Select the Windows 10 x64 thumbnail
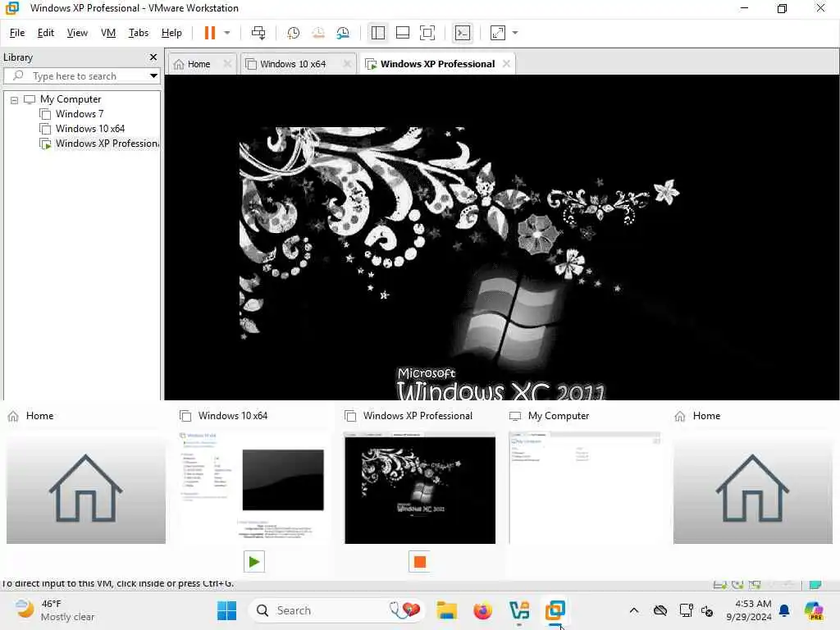The height and width of the screenshot is (630, 840). click(x=252, y=488)
